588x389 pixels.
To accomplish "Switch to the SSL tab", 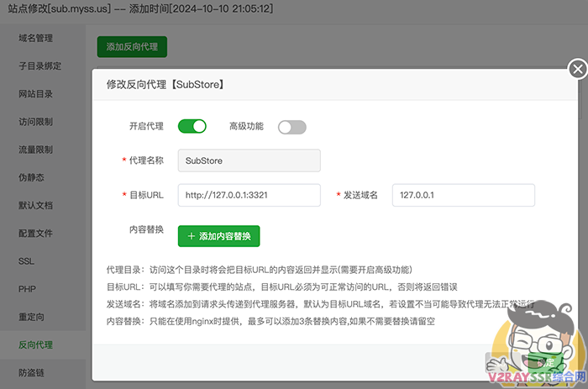I will tap(27, 261).
